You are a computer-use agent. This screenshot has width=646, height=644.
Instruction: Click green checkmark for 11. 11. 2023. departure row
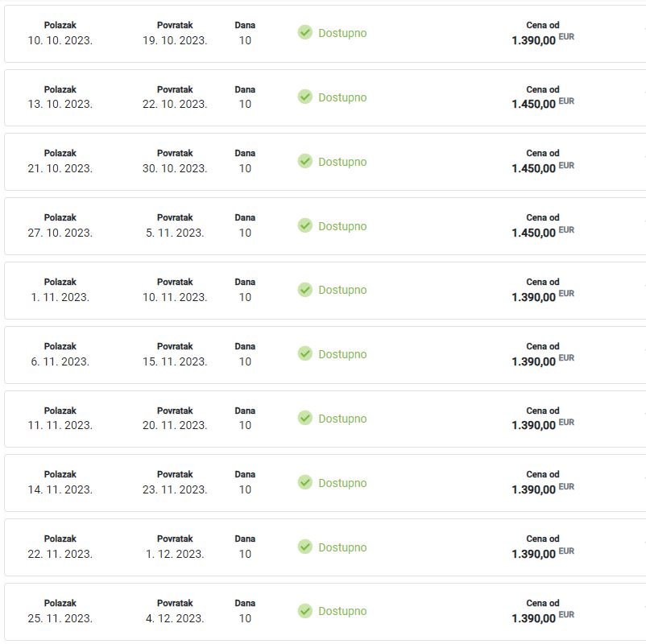pos(304,418)
